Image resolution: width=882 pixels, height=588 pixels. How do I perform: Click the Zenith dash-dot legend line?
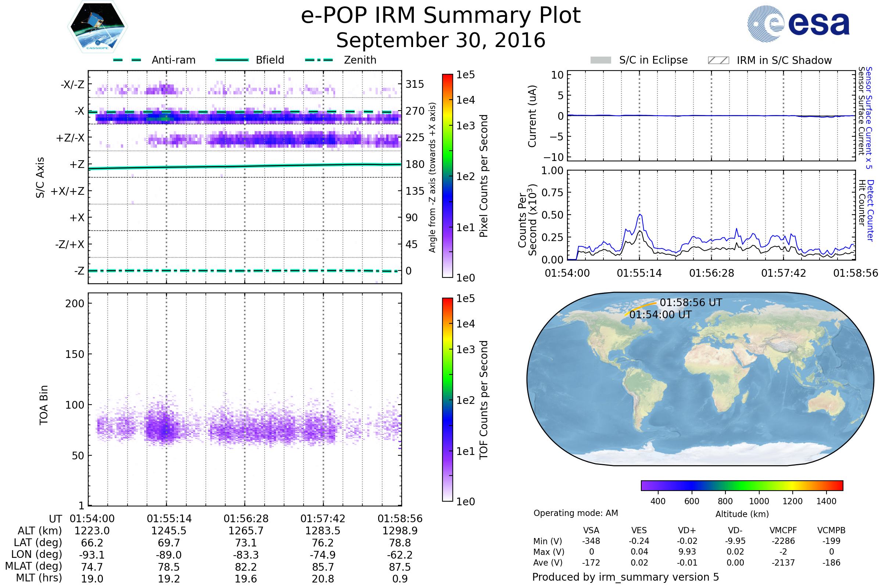point(319,60)
